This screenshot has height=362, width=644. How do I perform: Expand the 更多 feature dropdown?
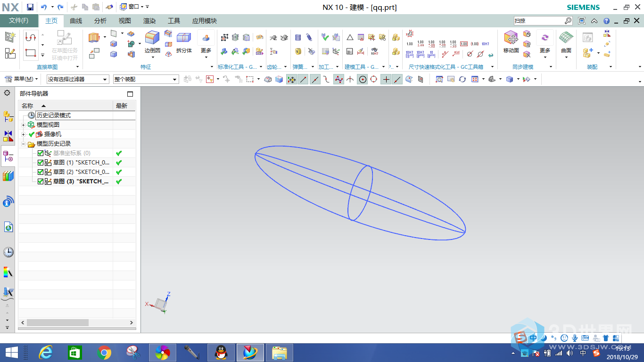206,46
